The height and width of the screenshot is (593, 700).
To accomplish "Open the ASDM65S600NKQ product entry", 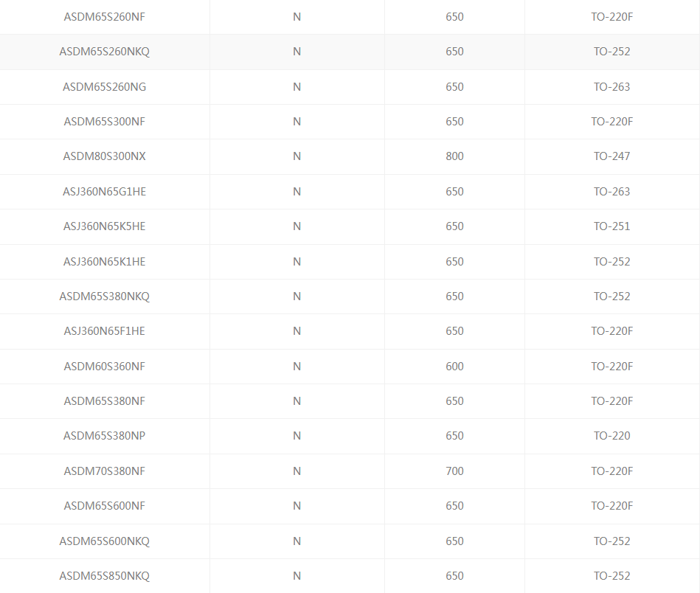I will click(104, 541).
